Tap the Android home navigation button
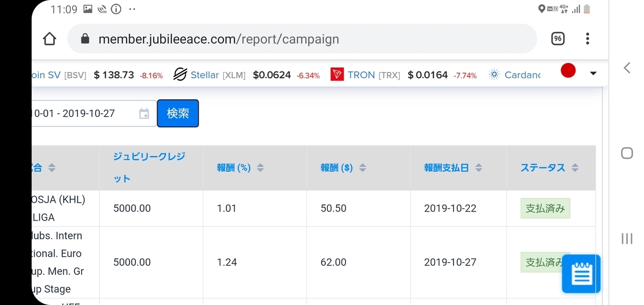 [x=627, y=153]
